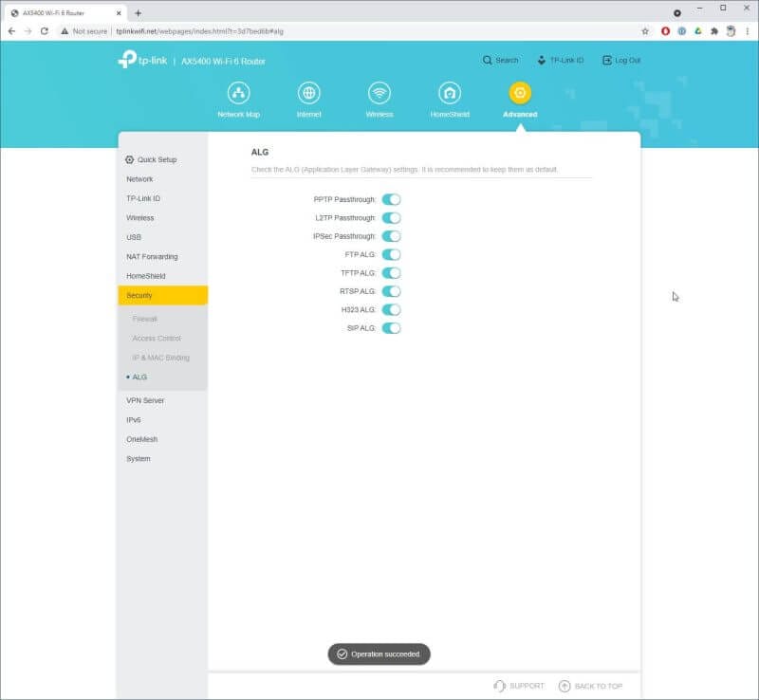This screenshot has width=759, height=700.
Task: Open the Wireless settings icon
Action: (x=379, y=93)
